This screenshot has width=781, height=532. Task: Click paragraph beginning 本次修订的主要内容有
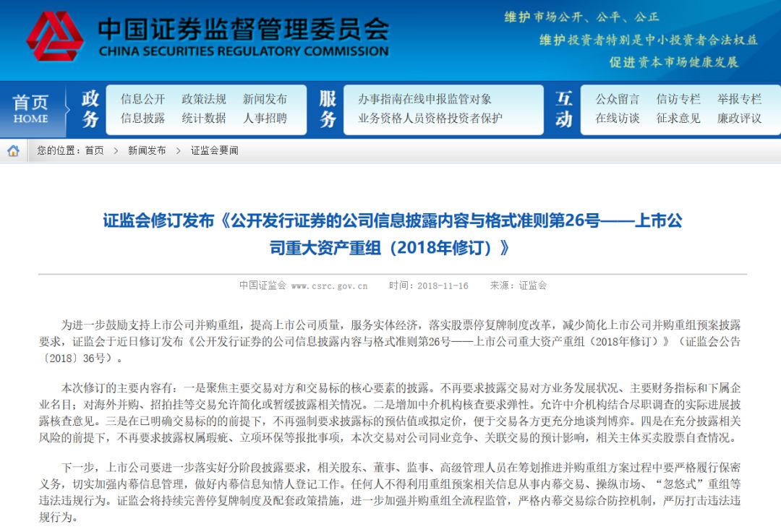390,413
